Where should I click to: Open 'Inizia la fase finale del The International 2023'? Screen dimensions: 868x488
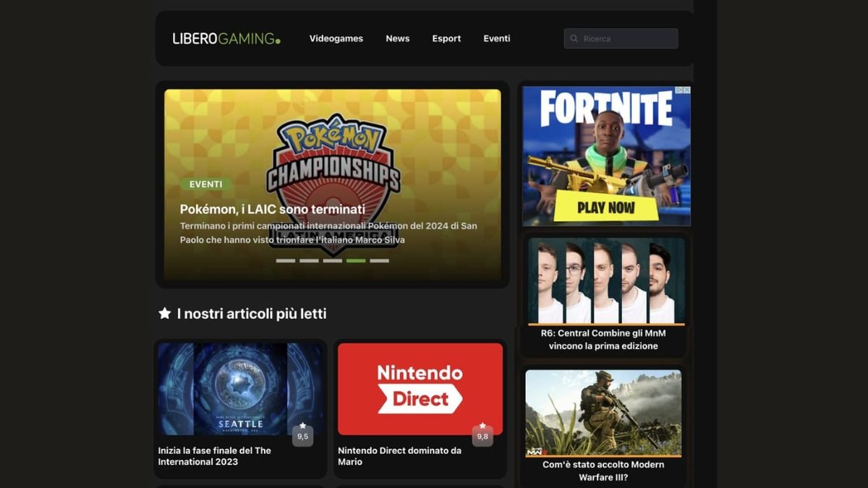pos(215,456)
